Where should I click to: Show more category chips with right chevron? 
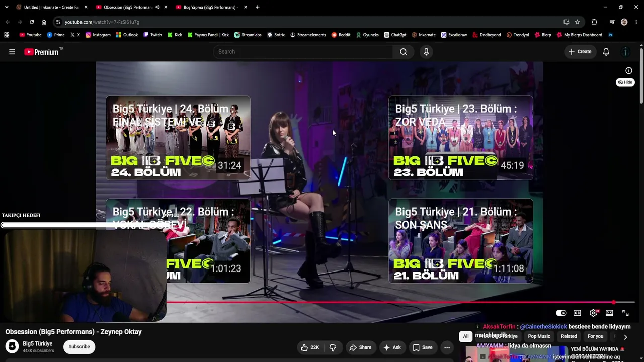(625, 337)
